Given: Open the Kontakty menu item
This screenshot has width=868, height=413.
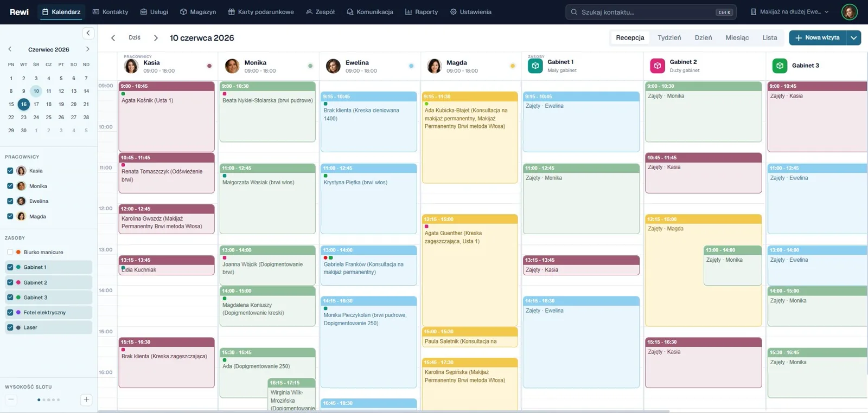Looking at the screenshot, I should pos(110,12).
